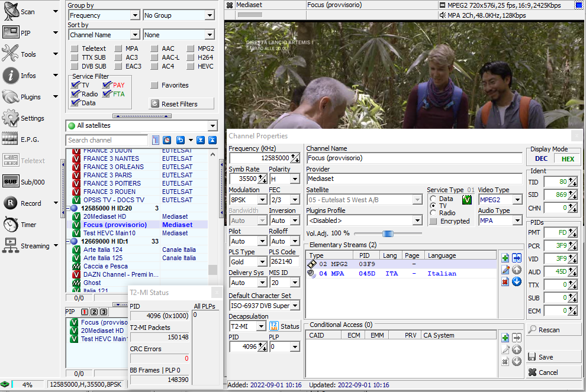The image size is (586, 392).
Task: Edit elementary stream with pencil icon
Action: pos(505,270)
